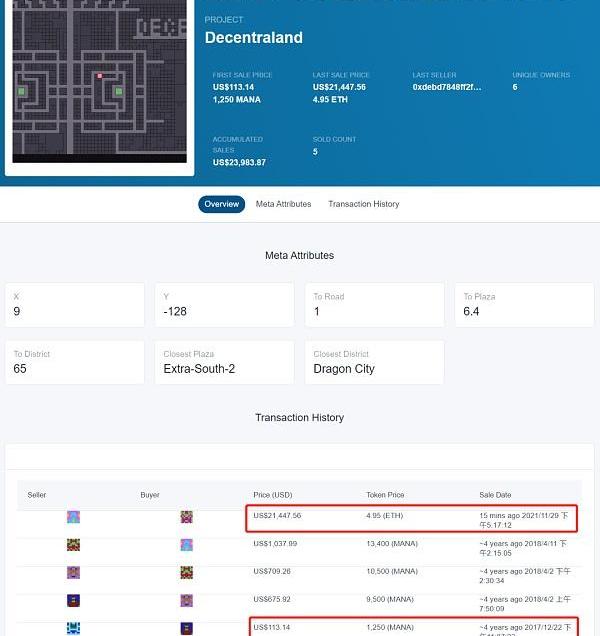Screen dimensions: 600x636
Task: Click the Token Price column header
Action: 386,495
